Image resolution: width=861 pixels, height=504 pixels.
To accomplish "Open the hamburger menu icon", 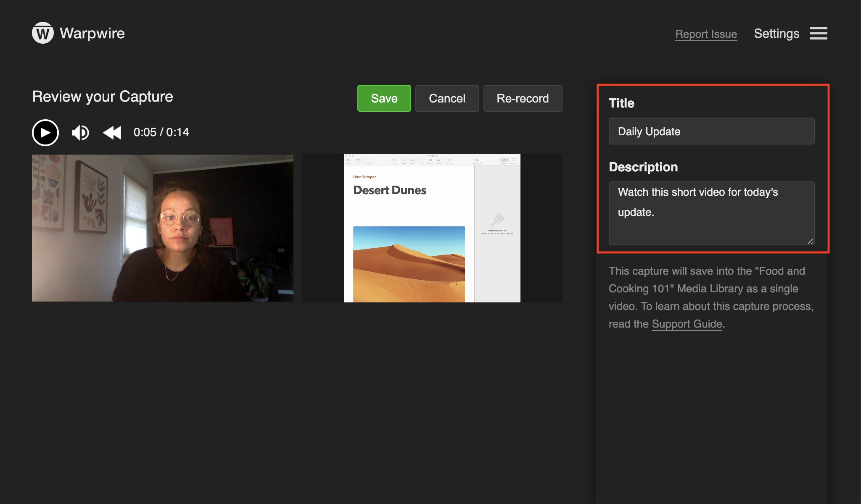I will click(818, 33).
